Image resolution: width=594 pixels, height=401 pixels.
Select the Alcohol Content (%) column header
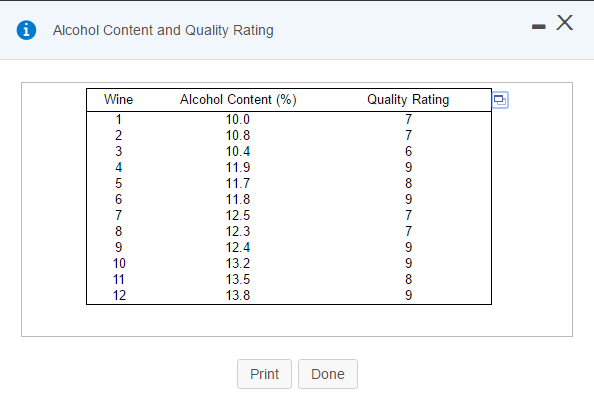pos(238,100)
